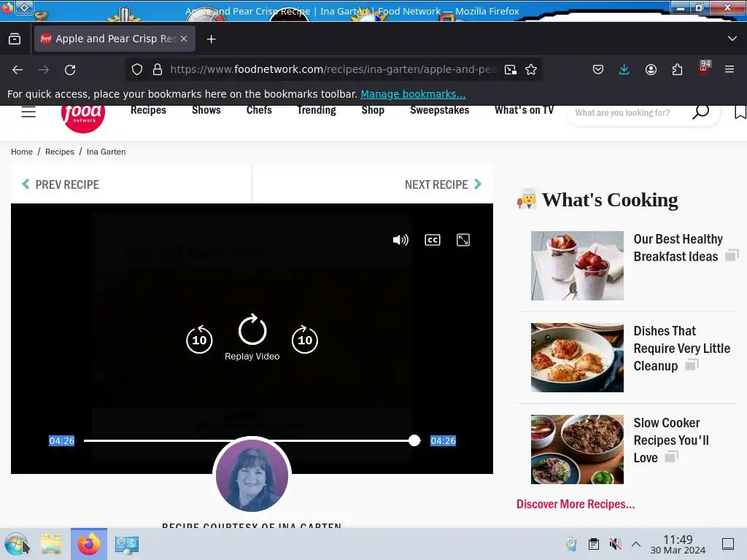
Task: Open the Recipes navigation menu
Action: [x=148, y=110]
